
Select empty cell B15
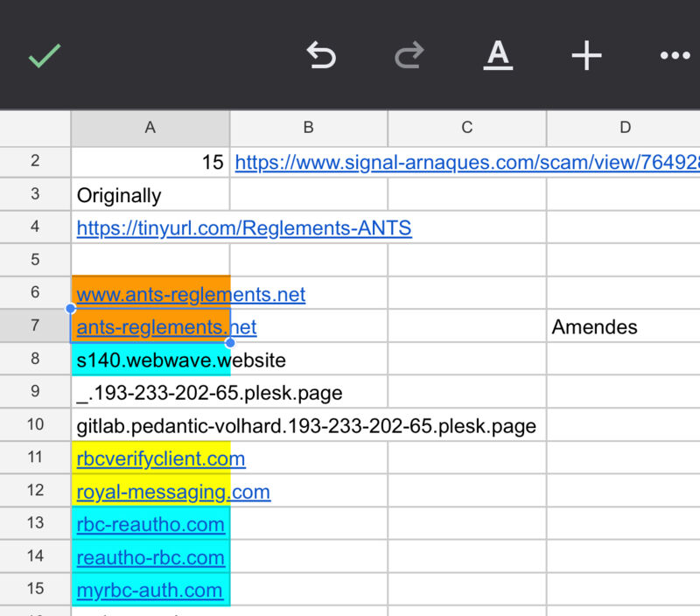(309, 589)
